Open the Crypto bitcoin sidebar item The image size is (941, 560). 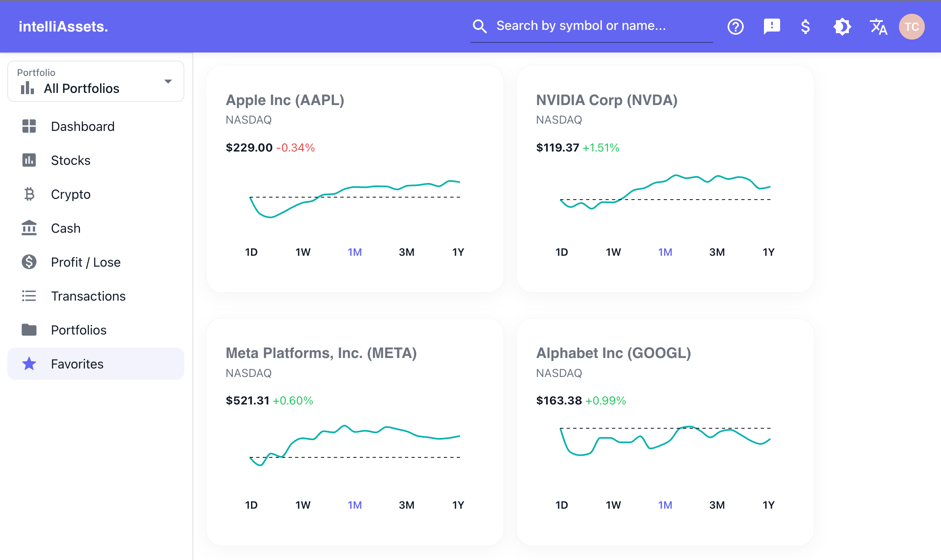(70, 194)
